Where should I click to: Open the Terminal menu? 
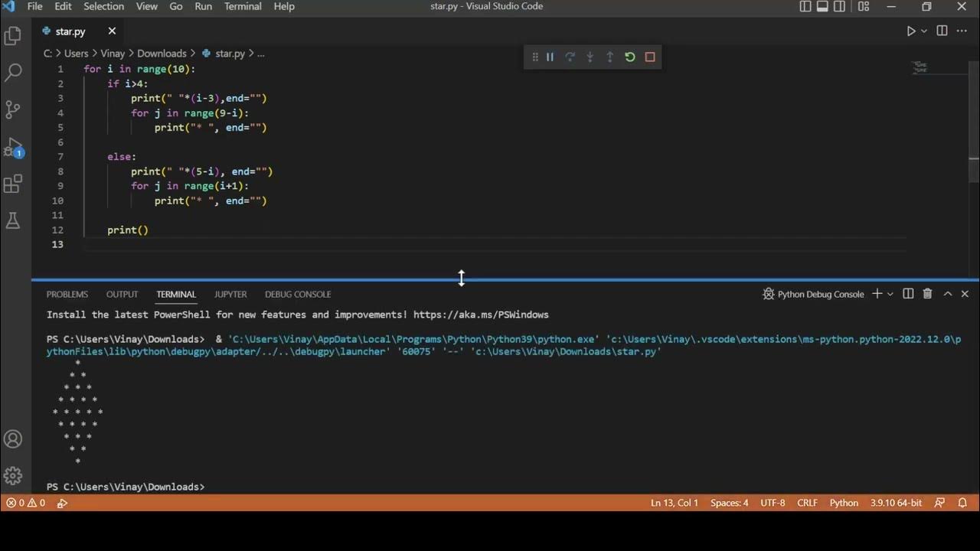coord(242,6)
